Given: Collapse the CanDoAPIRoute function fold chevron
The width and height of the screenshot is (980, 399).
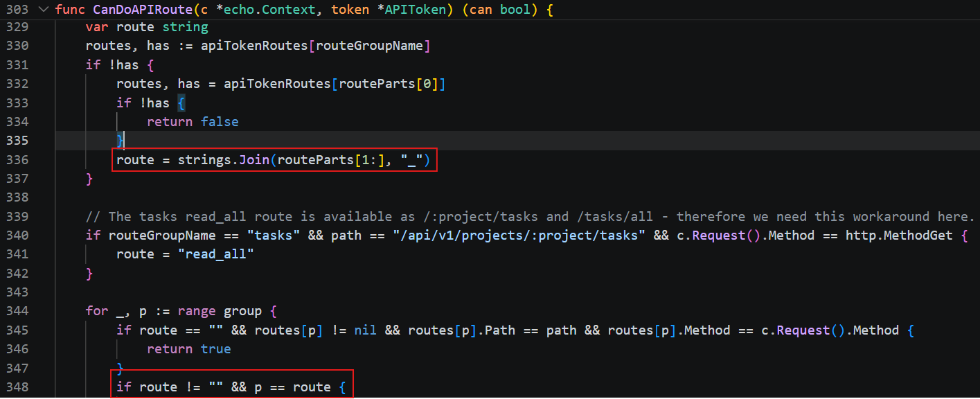Looking at the screenshot, I should (x=44, y=10).
